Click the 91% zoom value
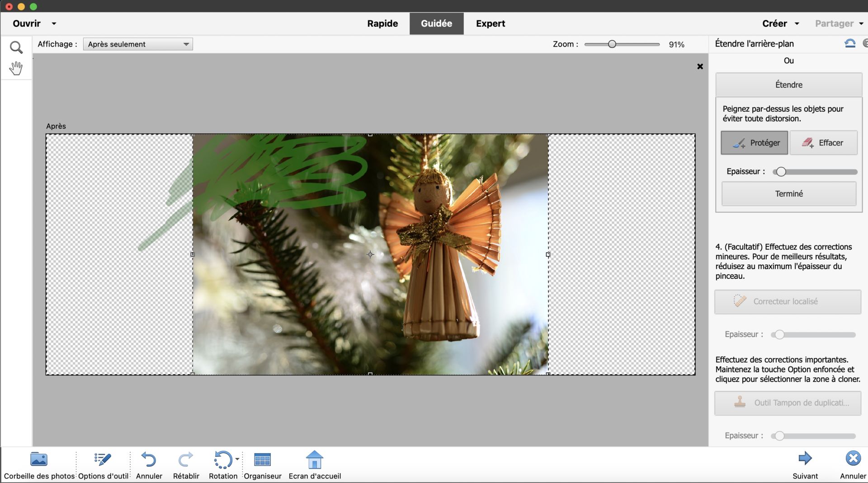Screen dimensions: 868x483 [677, 44]
